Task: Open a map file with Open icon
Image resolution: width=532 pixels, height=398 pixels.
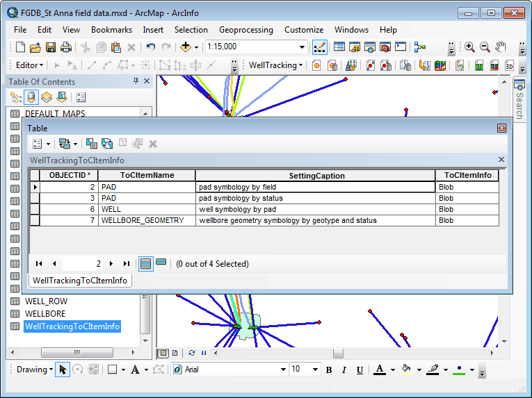Action: (x=35, y=47)
